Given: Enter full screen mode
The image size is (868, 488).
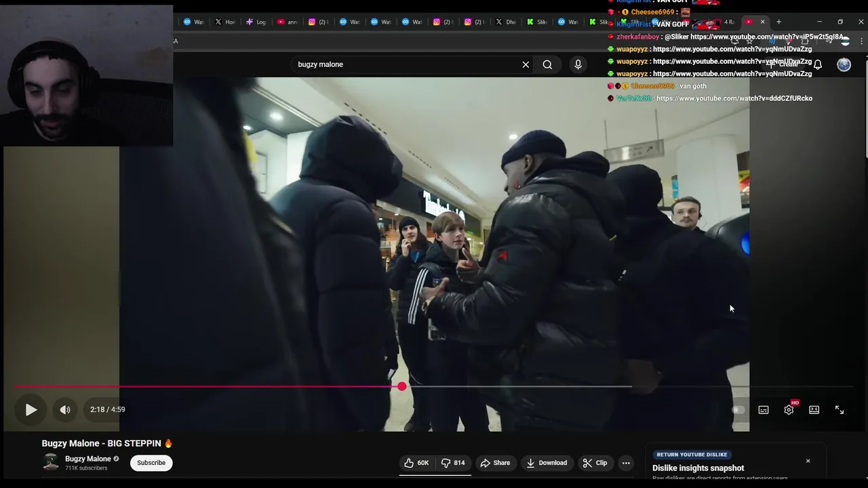Looking at the screenshot, I should pyautogui.click(x=840, y=409).
